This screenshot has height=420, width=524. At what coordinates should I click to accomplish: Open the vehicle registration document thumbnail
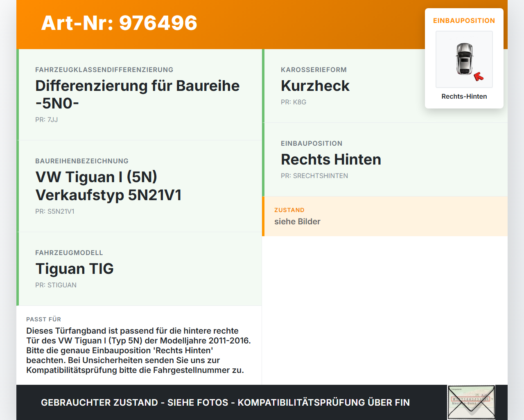[x=471, y=402]
